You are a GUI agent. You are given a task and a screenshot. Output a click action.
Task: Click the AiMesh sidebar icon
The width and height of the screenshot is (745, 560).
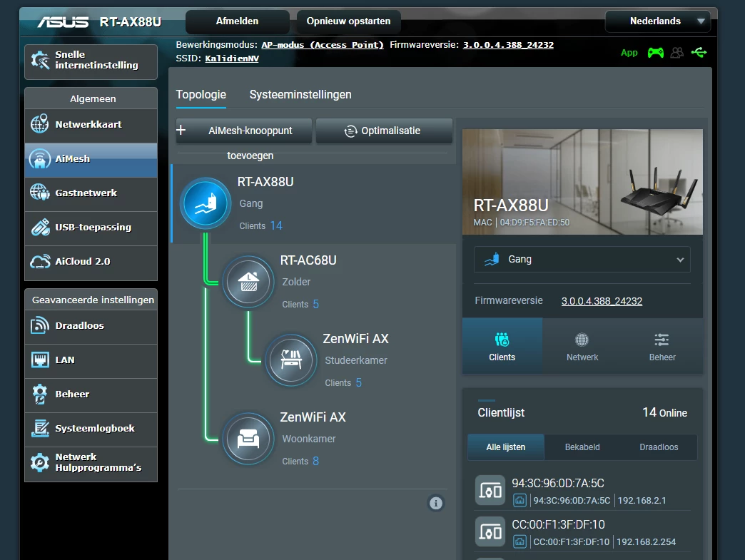tap(40, 158)
